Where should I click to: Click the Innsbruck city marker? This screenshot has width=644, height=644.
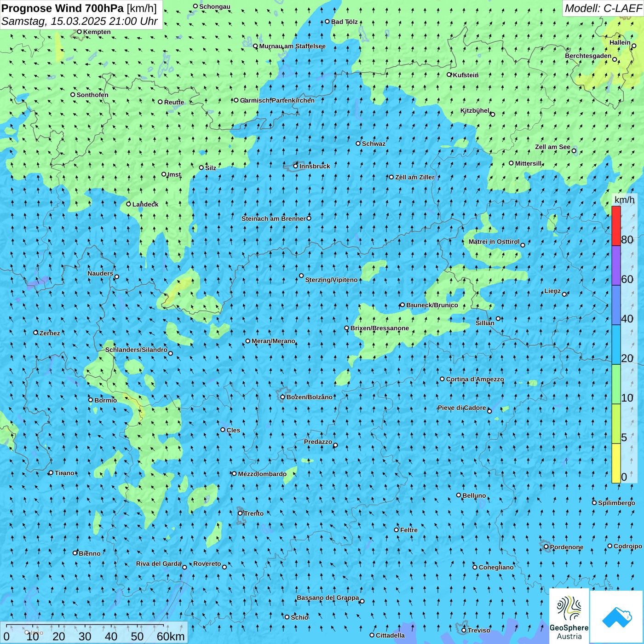296,166
